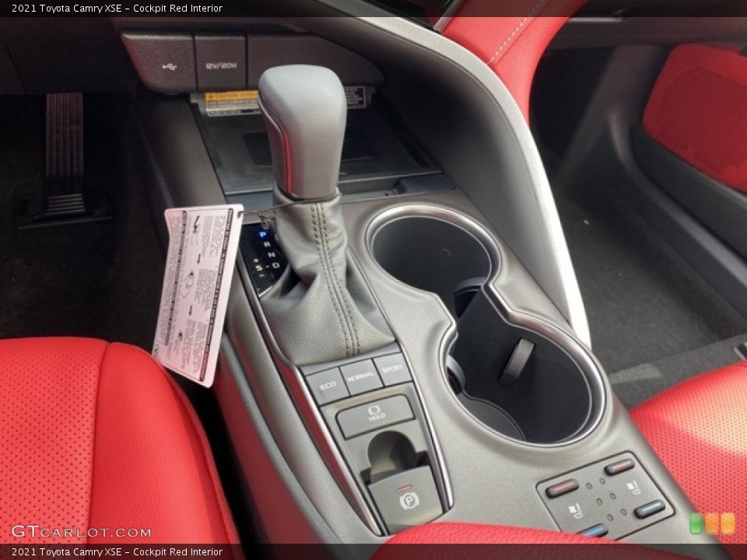Click the 12V/120W power outlet cover

220,62
